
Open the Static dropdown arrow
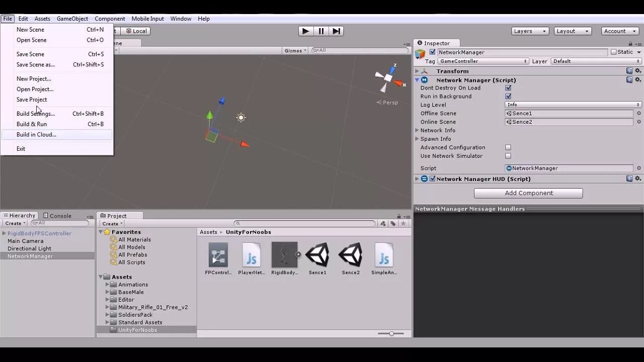[639, 52]
